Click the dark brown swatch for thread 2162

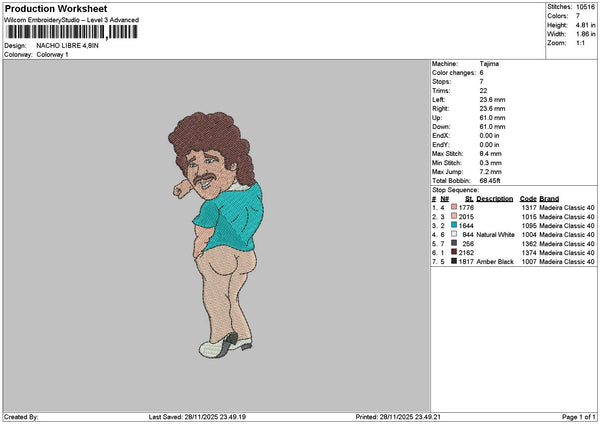pos(454,252)
